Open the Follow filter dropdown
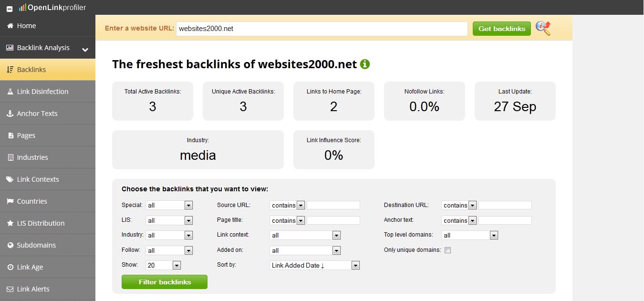Viewport: 644px width, 301px height. click(169, 250)
